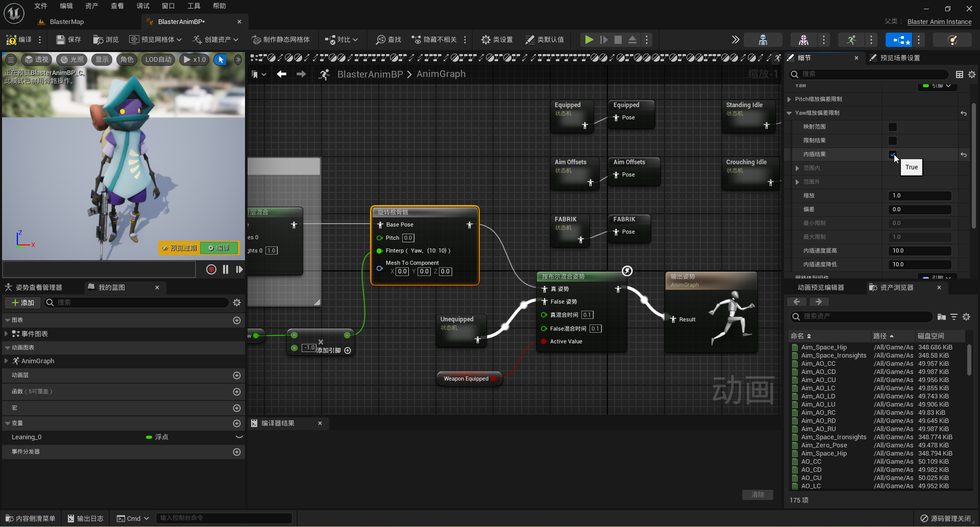Screen dimensions: 980x527
Task: Select the viewport cursor select mode
Action: 221,60
